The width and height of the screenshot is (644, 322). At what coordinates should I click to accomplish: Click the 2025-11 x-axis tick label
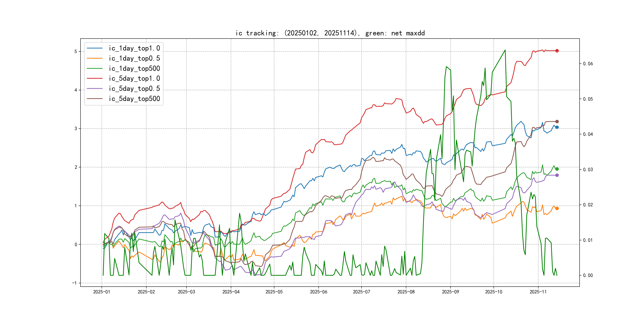(x=538, y=292)
